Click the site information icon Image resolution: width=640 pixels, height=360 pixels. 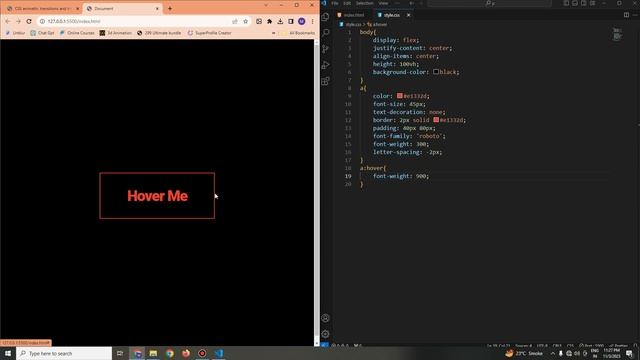(42, 21)
